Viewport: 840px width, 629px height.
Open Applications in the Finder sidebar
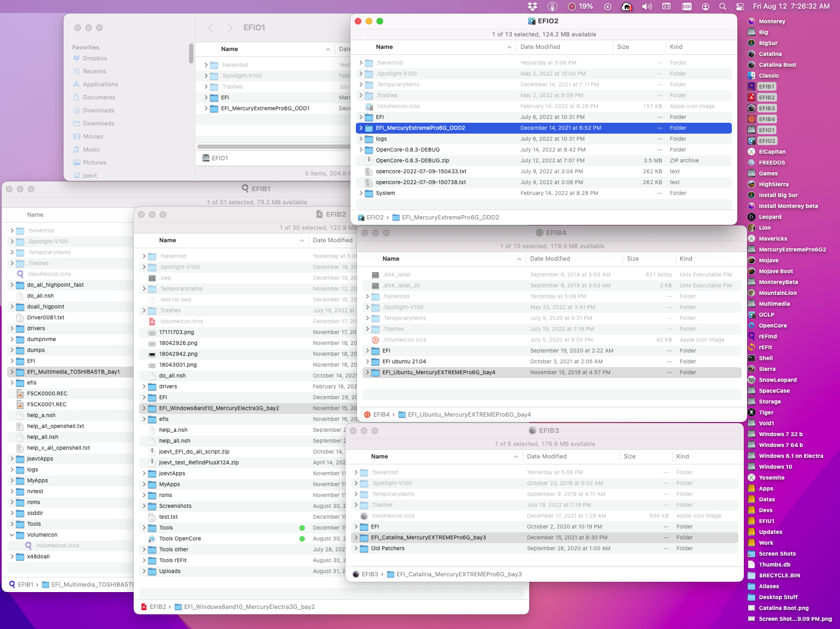pyautogui.click(x=100, y=84)
